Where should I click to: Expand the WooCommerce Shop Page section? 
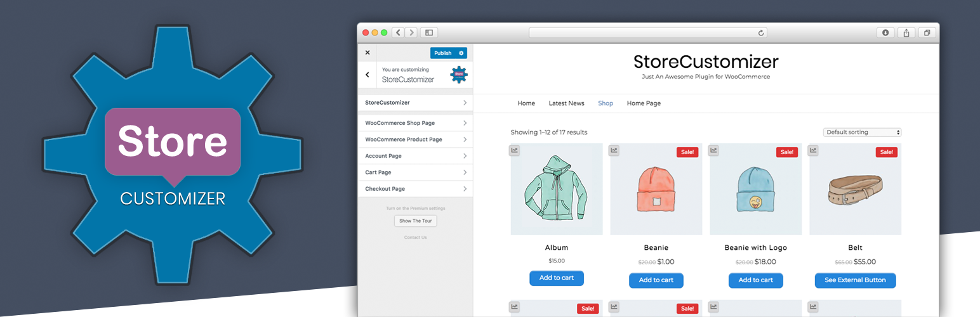(416, 123)
